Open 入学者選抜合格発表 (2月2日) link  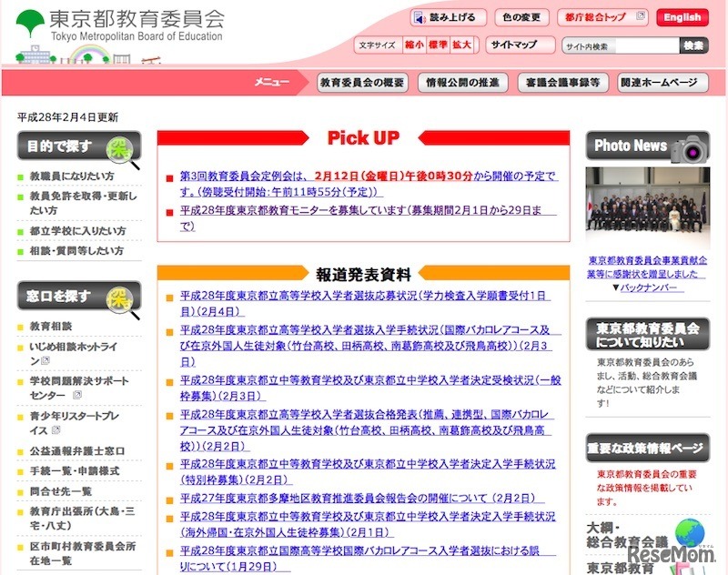[x=367, y=430]
